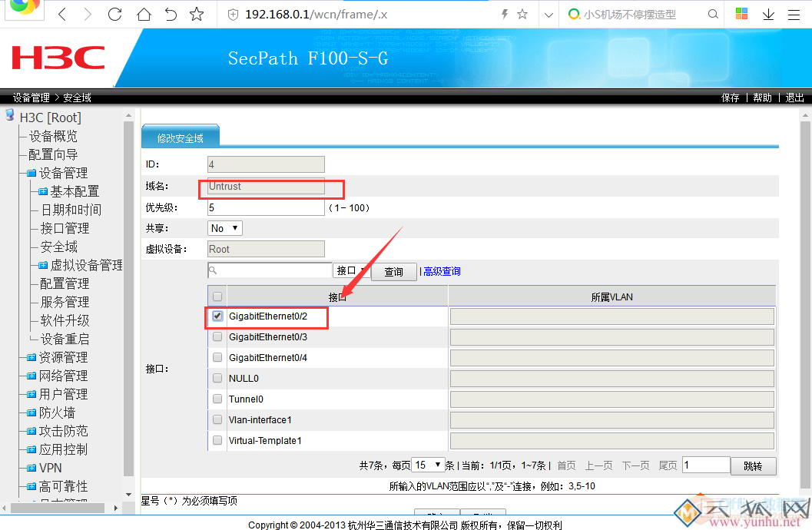812x530 pixels.
Task: Click the magnifier icon in the interface filter field
Action: 213,270
